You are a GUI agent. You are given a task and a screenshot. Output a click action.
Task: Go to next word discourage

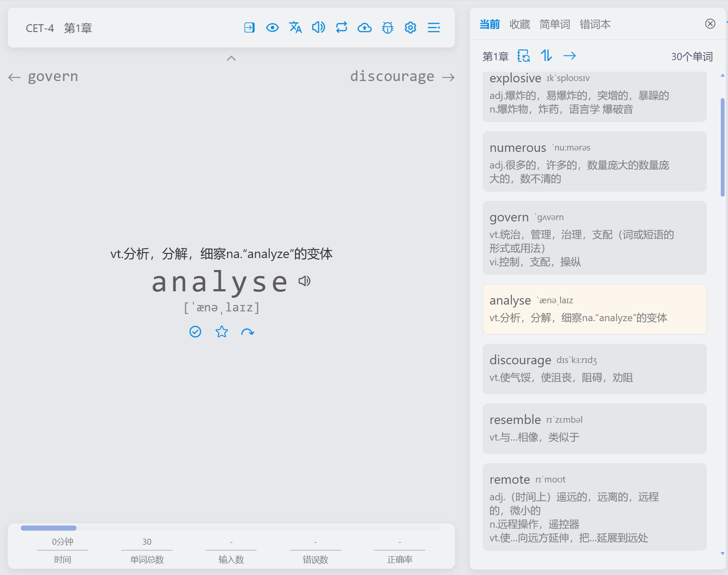(x=401, y=77)
